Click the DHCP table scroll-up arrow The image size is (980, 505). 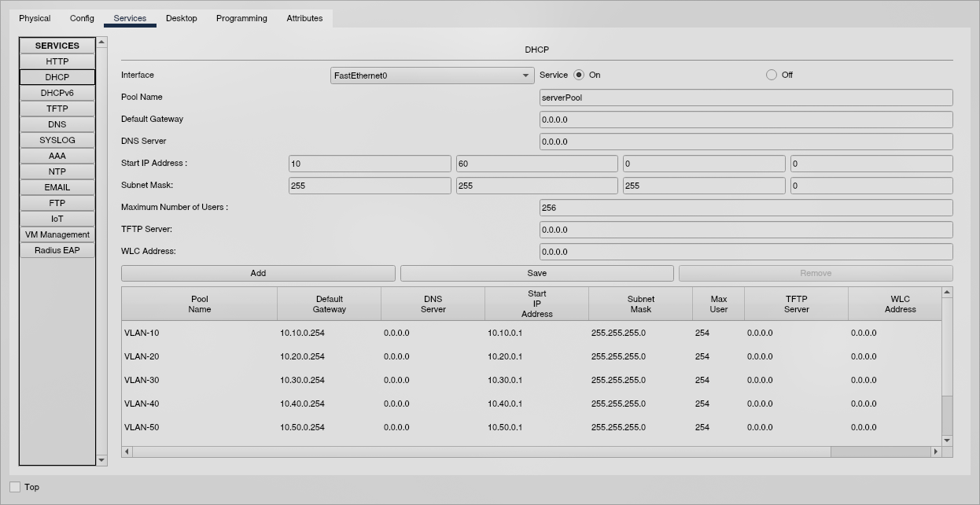coord(947,293)
